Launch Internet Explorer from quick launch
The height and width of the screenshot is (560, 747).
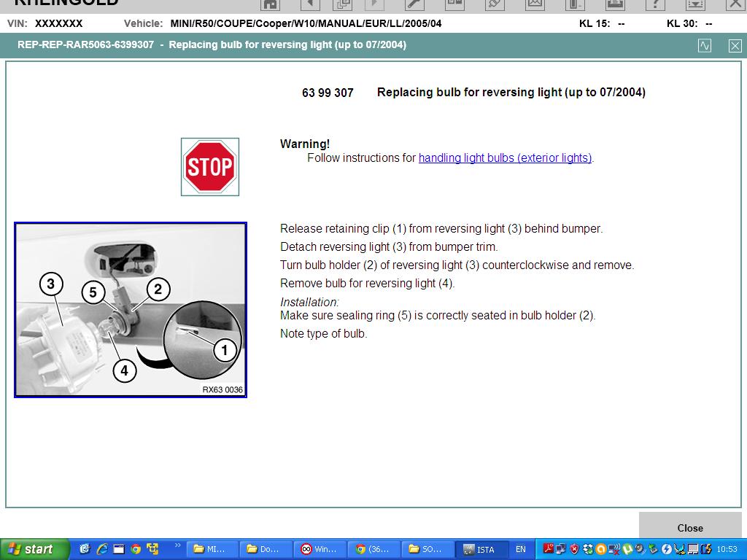tap(102, 549)
